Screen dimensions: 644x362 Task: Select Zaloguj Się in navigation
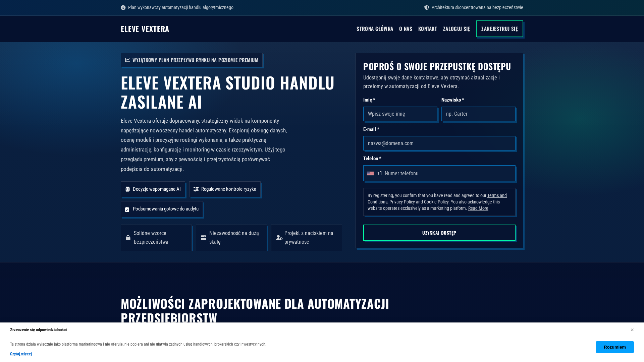[456, 29]
